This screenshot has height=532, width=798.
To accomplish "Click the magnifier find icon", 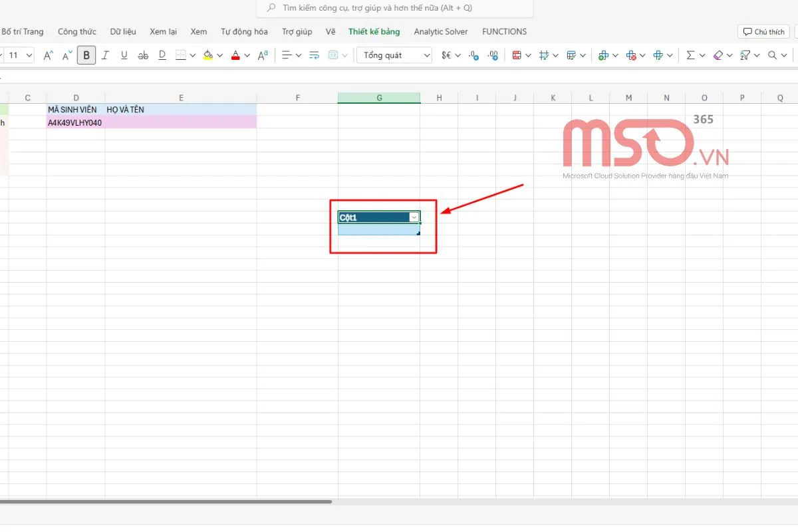I will 773,55.
